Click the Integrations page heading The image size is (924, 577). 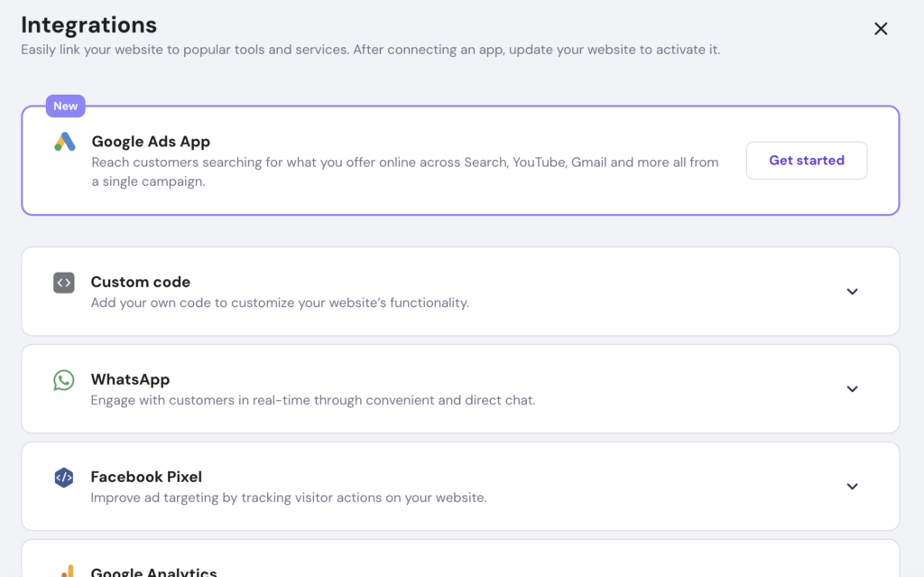click(x=88, y=24)
